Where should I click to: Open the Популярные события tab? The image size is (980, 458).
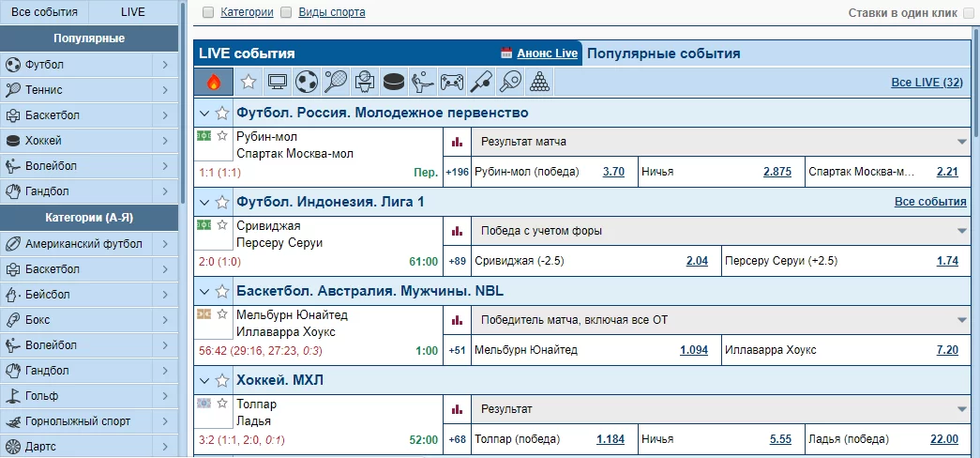click(663, 53)
